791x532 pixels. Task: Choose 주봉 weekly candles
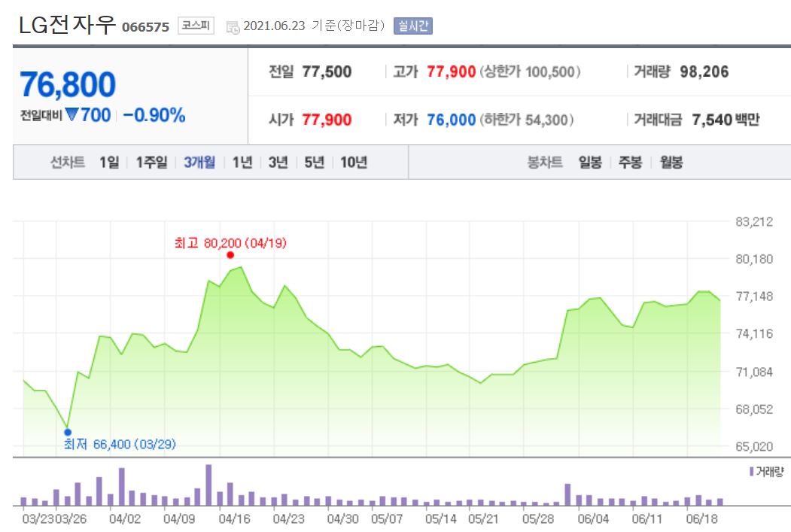pos(631,162)
